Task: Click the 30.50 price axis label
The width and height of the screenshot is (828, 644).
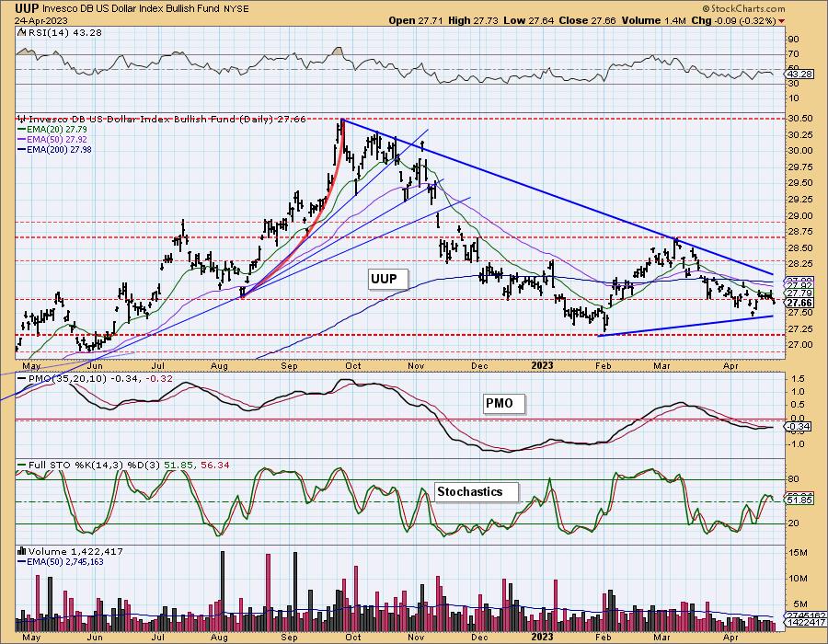Action: (x=800, y=119)
